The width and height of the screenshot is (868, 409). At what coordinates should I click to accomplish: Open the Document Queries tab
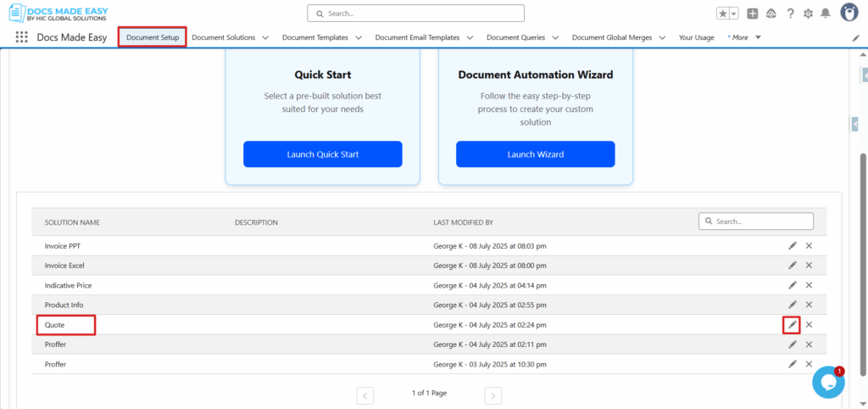point(516,37)
